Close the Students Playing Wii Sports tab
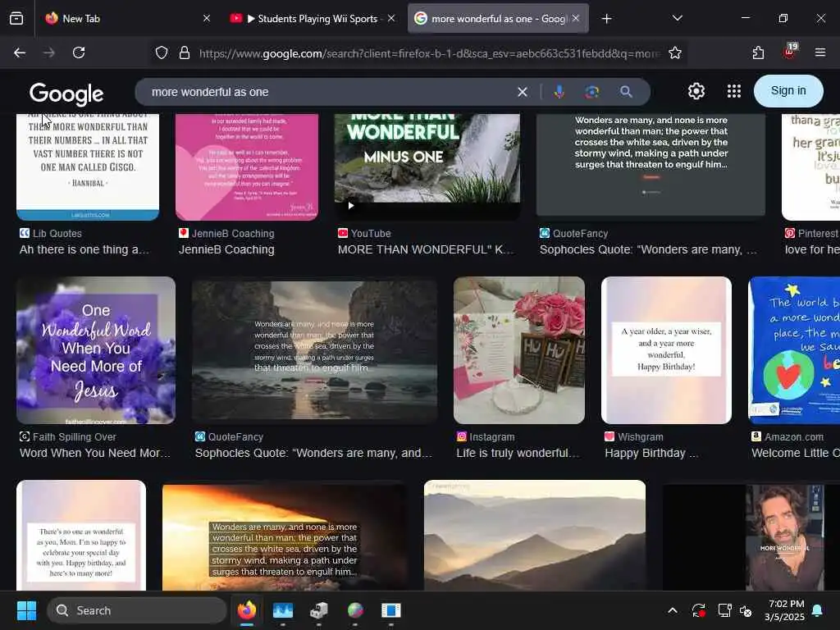Screen dimensions: 840x630 point(391,18)
